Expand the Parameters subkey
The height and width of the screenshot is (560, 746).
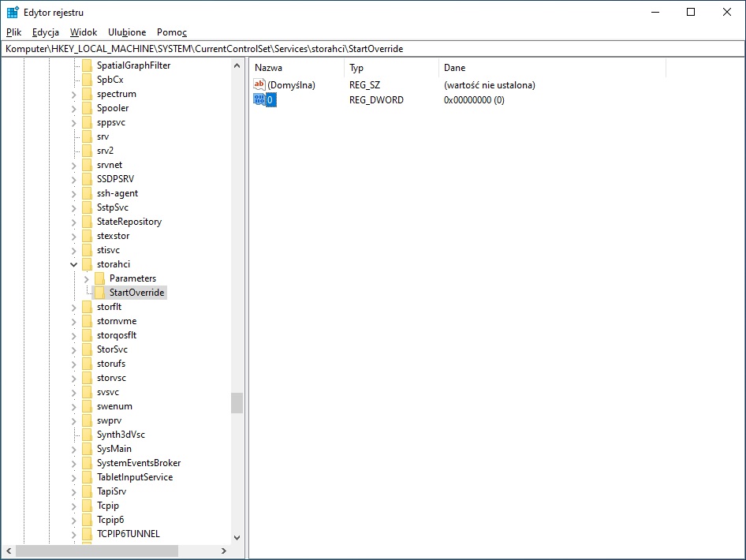tap(87, 278)
